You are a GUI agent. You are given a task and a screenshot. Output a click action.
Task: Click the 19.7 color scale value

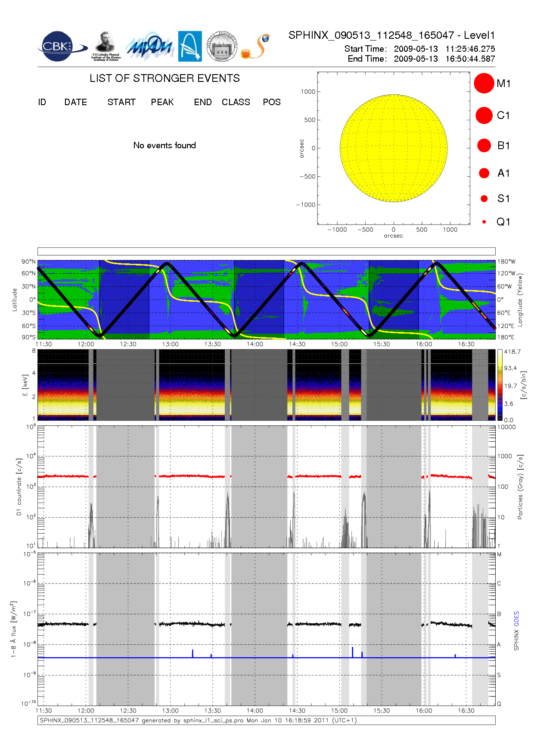pos(511,386)
